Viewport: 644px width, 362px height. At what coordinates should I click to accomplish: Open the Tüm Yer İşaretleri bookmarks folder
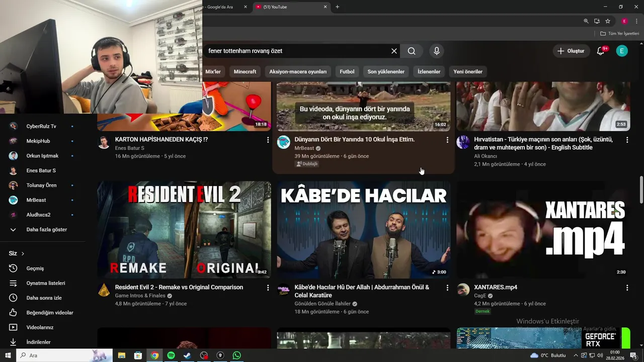pyautogui.click(x=619, y=33)
